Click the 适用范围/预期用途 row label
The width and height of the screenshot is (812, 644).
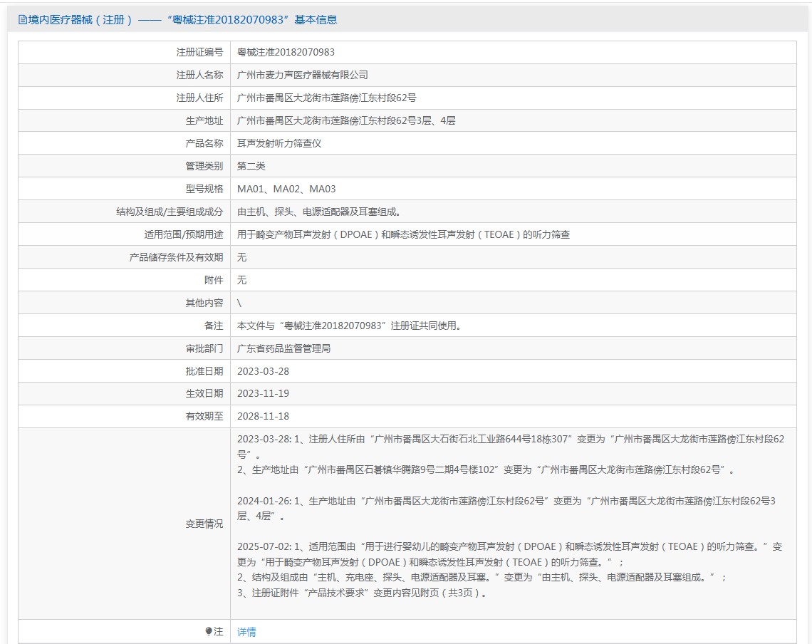coord(183,234)
